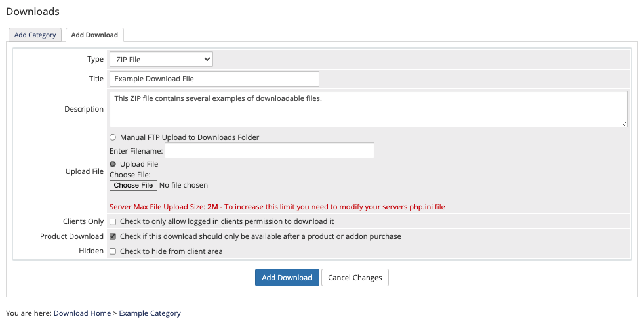Check the Hidden from client area box
The height and width of the screenshot is (325, 644).
point(113,251)
